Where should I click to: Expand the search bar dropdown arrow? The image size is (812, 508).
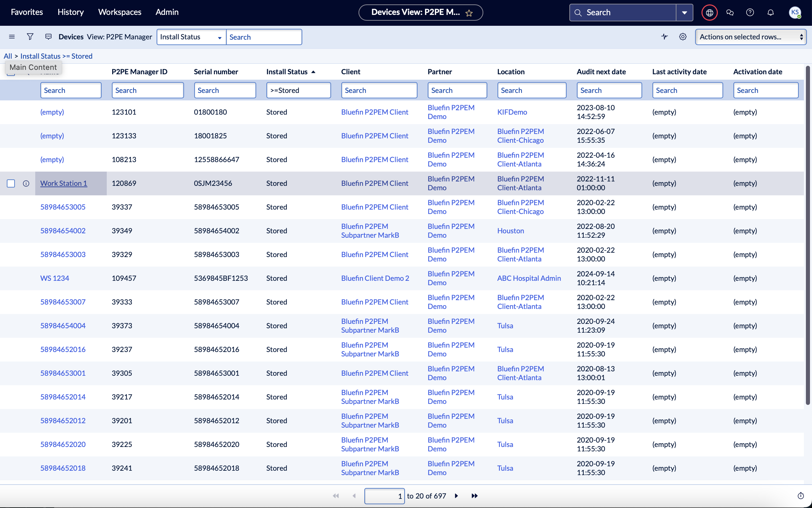684,13
